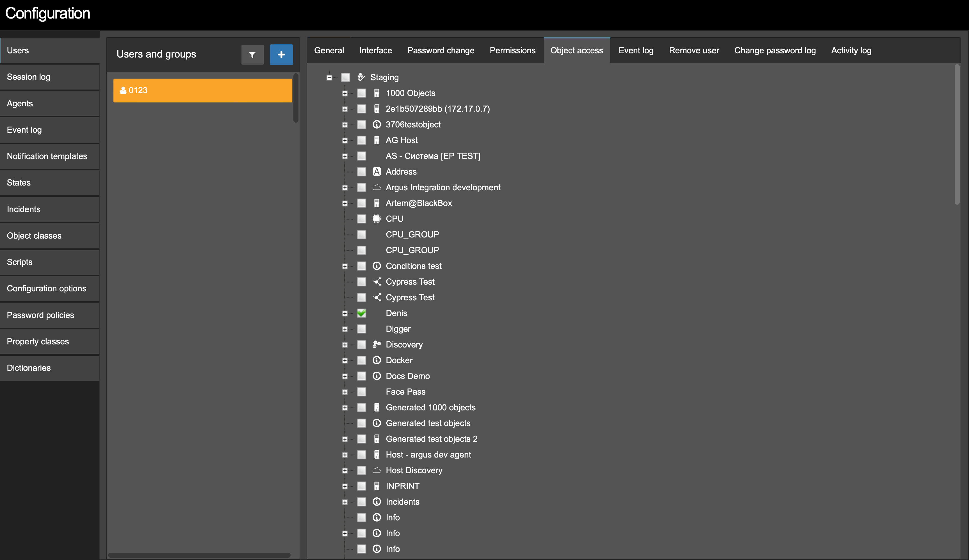Enable access checkbox for AG Host

click(x=361, y=140)
